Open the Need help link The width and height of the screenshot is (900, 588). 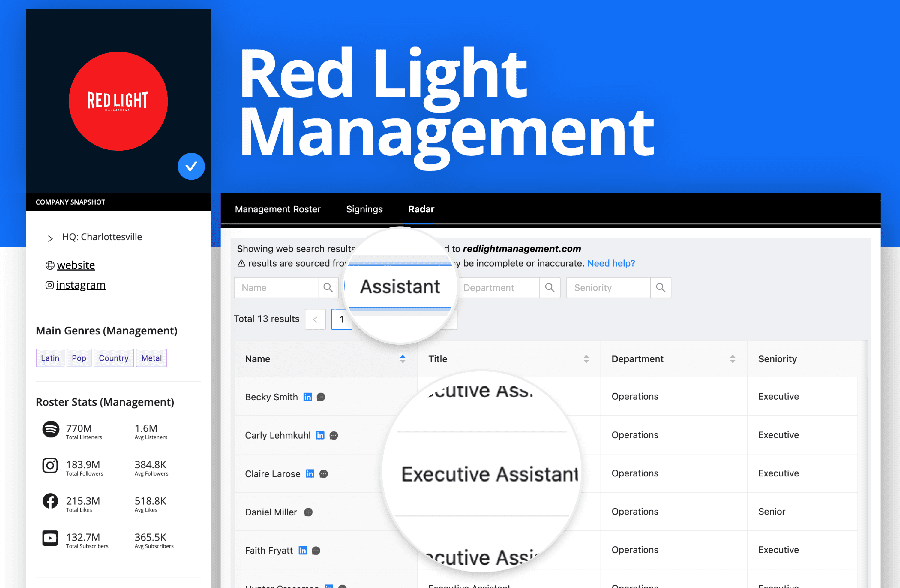click(611, 263)
